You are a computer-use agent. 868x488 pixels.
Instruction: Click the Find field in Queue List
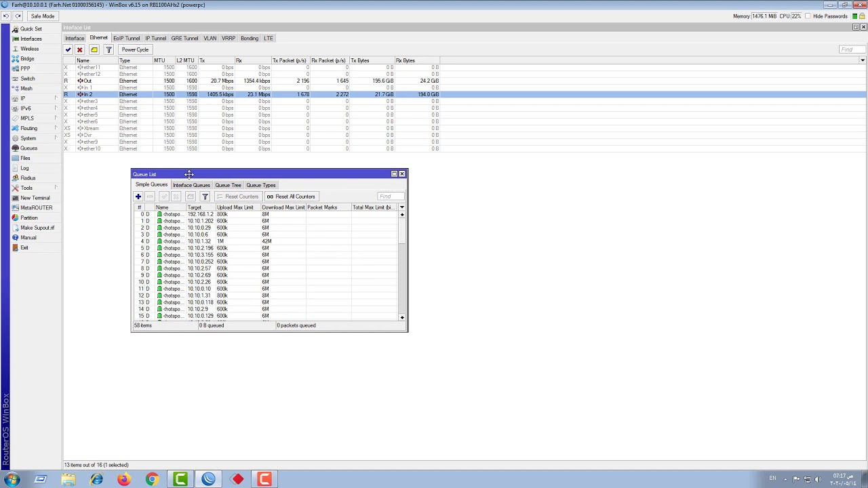[x=391, y=197]
